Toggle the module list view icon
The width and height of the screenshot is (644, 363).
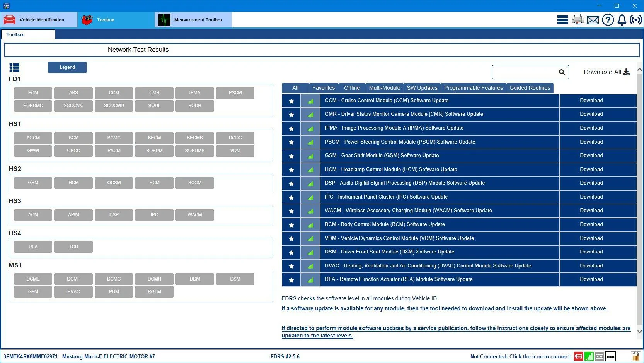[14, 68]
